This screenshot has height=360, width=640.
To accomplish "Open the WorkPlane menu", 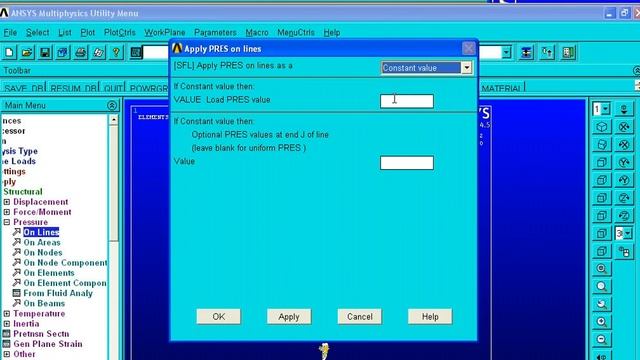I will [165, 33].
